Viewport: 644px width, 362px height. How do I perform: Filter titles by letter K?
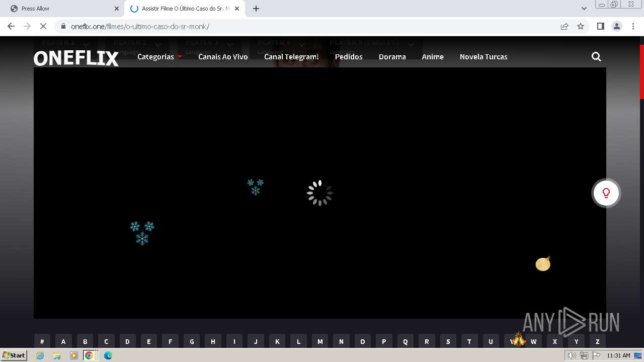pos(277,341)
